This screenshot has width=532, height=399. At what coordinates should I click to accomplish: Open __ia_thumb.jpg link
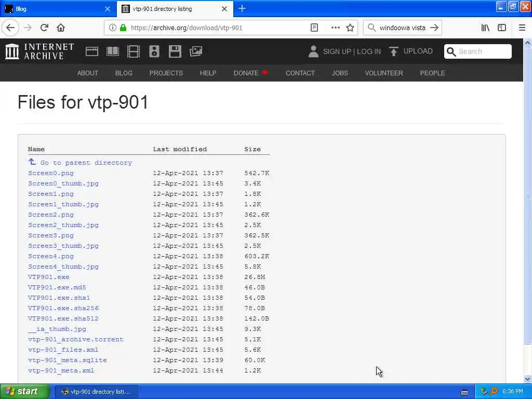pos(57,329)
